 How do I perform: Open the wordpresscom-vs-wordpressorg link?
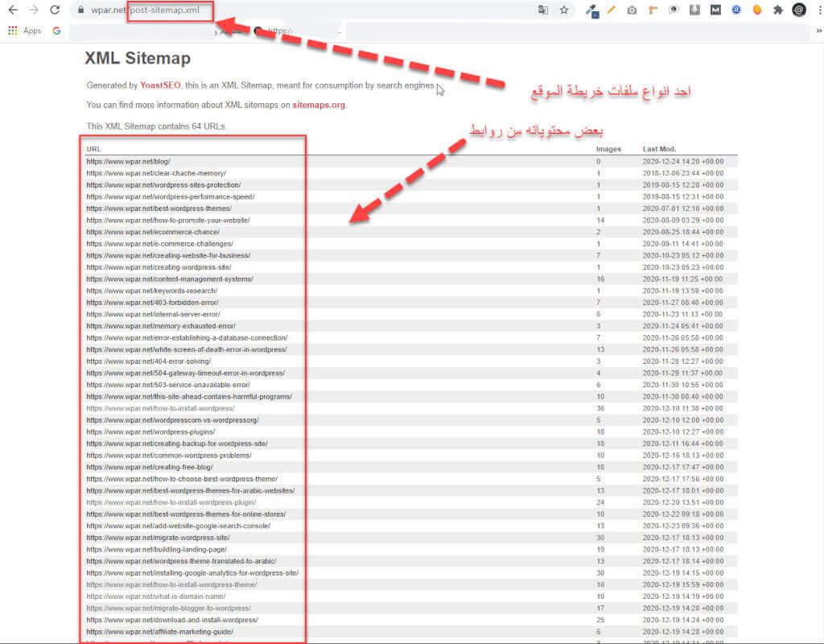pos(172,420)
